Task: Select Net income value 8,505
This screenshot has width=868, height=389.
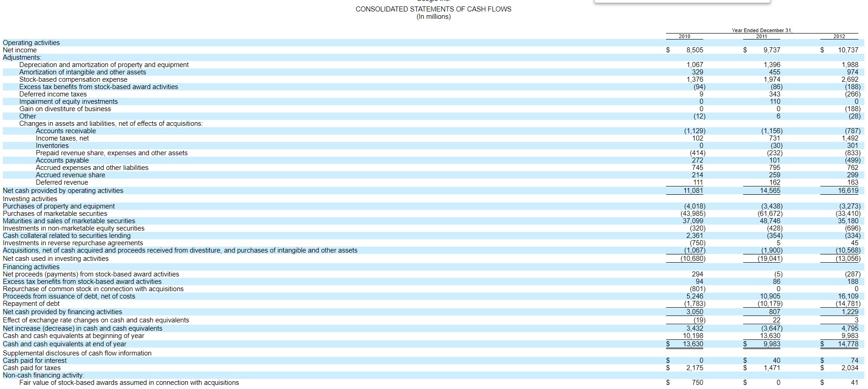Action: 694,50
